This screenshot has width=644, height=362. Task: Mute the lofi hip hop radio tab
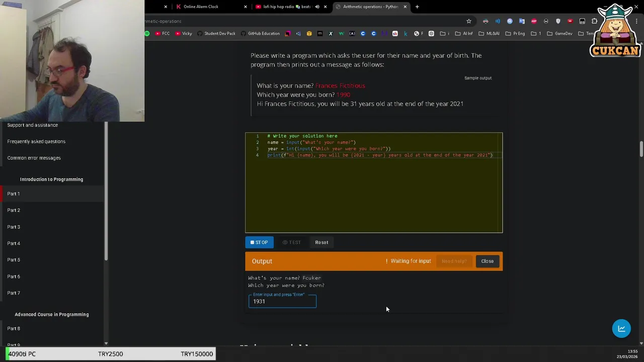point(317,7)
